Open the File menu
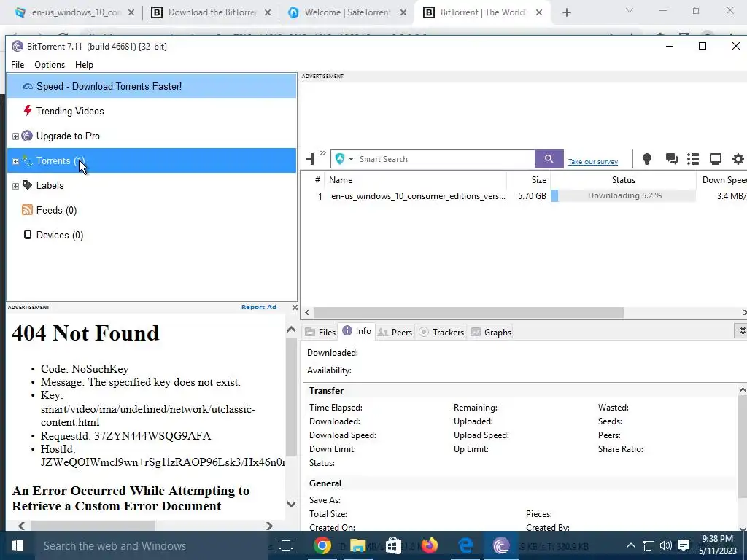The width and height of the screenshot is (747, 560). pyautogui.click(x=18, y=65)
